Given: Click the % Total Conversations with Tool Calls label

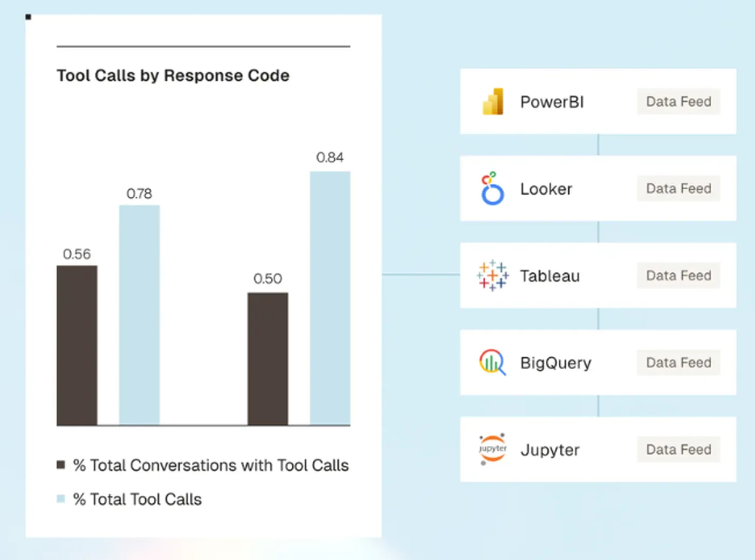Looking at the screenshot, I should pyautogui.click(x=211, y=465).
